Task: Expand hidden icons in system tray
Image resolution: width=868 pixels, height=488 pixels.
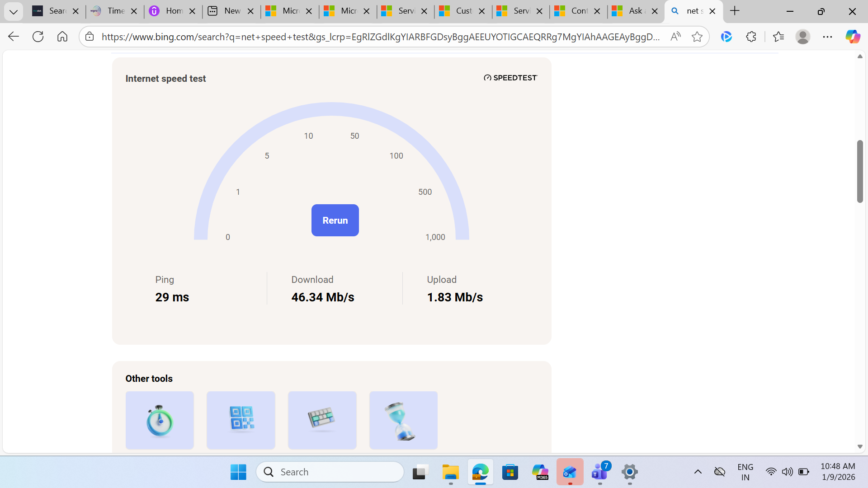Action: [x=698, y=471]
